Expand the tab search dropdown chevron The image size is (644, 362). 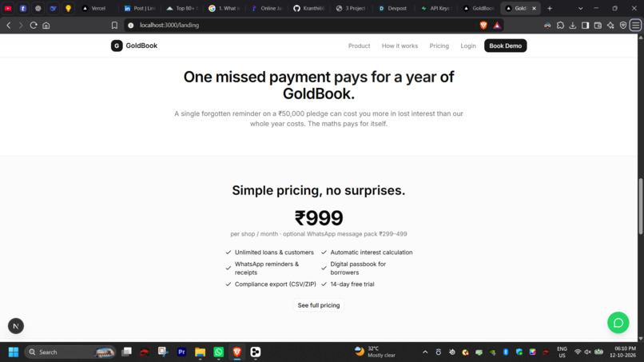pyautogui.click(x=580, y=8)
